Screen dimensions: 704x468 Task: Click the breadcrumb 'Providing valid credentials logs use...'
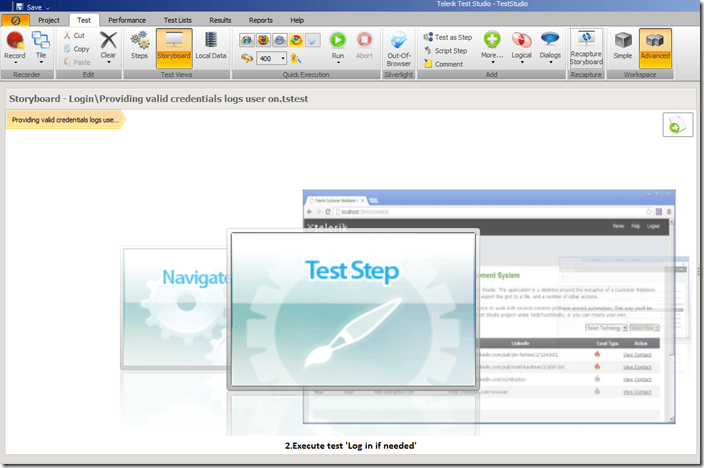coord(65,120)
